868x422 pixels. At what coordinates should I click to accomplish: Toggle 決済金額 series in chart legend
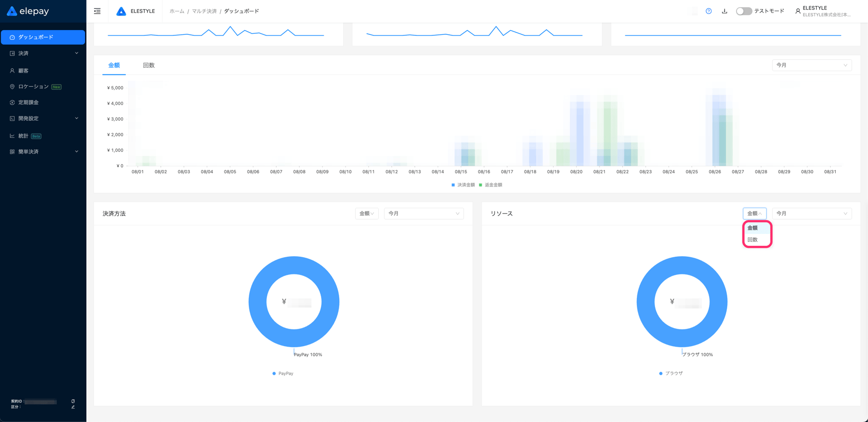coord(463,185)
